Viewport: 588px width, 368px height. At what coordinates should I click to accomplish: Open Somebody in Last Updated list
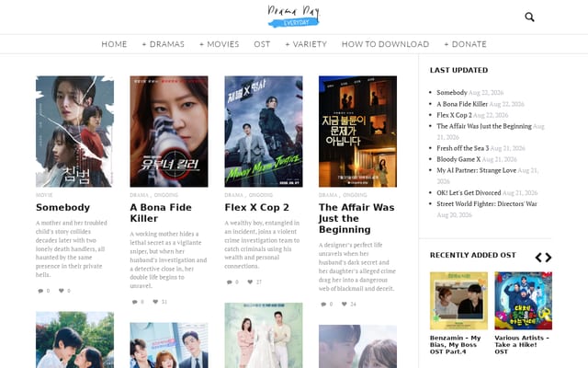point(452,92)
